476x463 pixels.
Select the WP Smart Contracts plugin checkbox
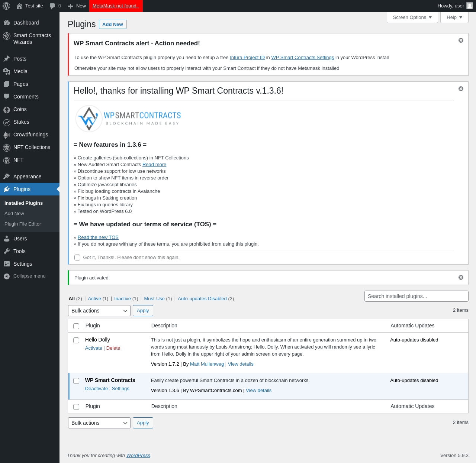[x=76, y=381]
